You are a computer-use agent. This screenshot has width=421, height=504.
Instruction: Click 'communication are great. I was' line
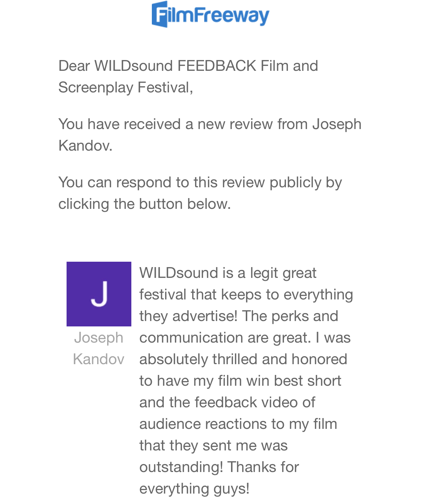[x=245, y=338]
